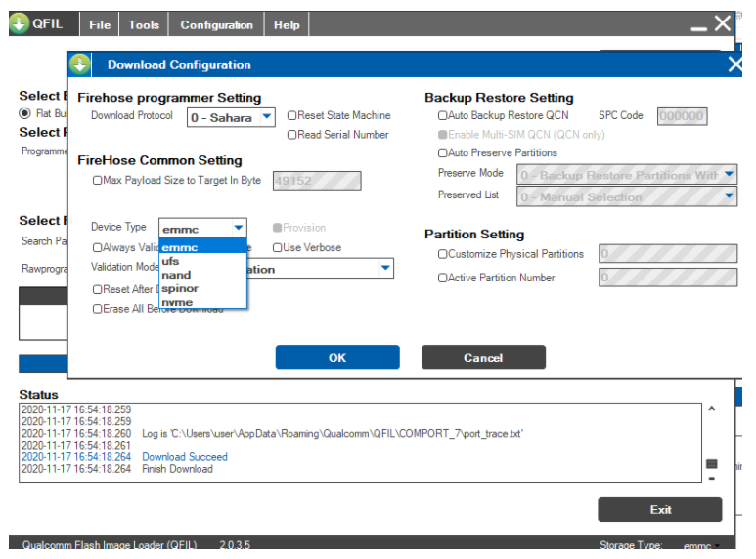Select nvme in Device Type list
The height and width of the screenshot is (559, 756).
(203, 302)
